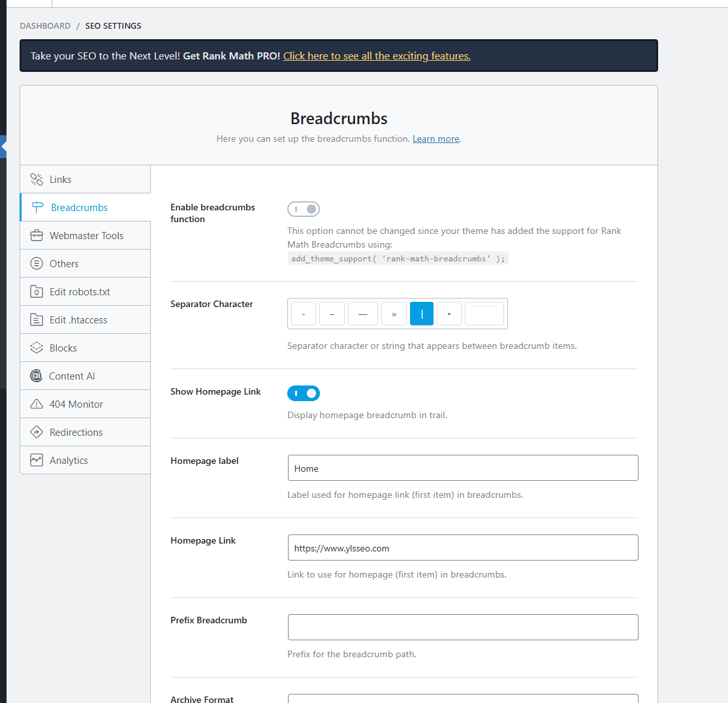
Task: Click the Edit .htaccess document icon
Action: coord(37,320)
